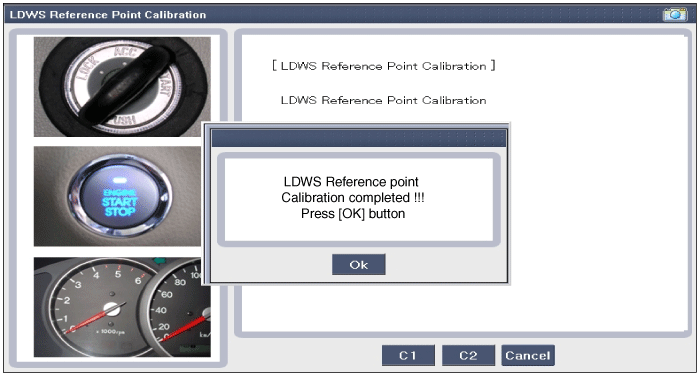
Task: Click the bracketed LDWS Reference Point Calibration heading
Action: [x=383, y=66]
